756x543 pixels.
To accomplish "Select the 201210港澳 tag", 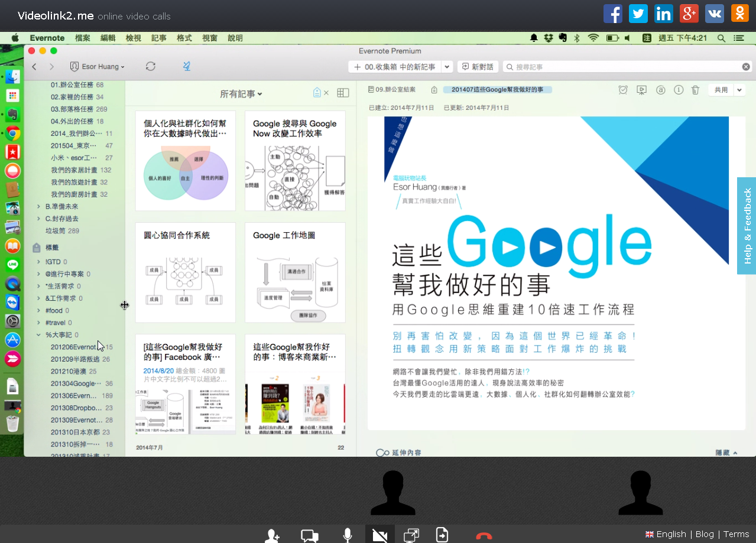I will coord(73,371).
